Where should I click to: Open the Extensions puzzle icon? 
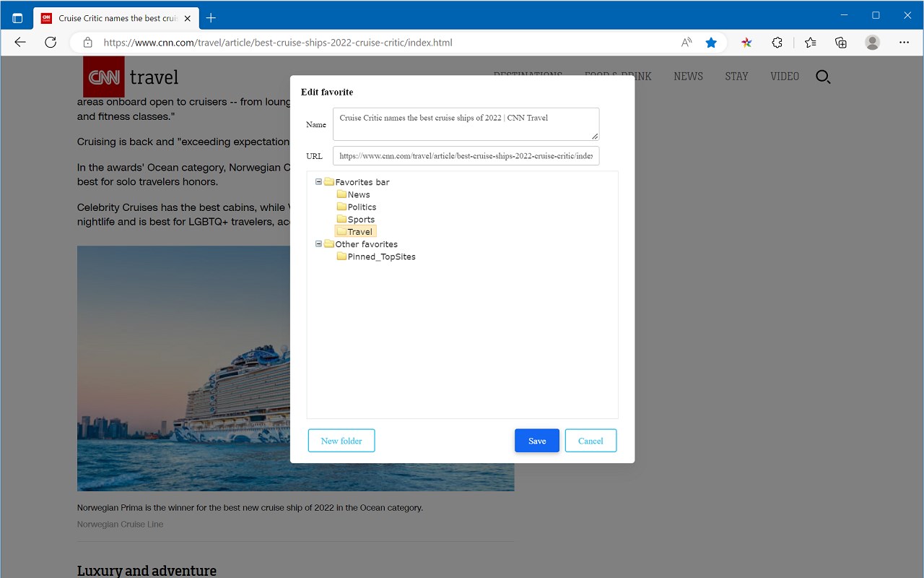777,43
